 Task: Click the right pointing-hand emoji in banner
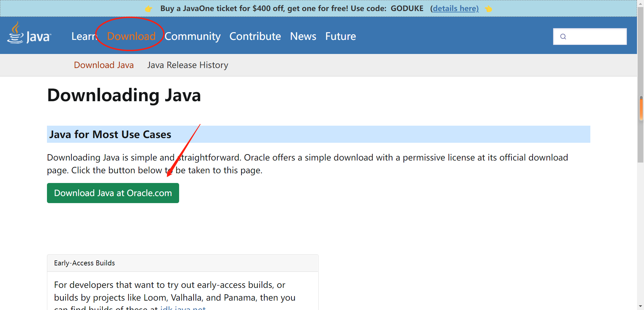coord(488,9)
